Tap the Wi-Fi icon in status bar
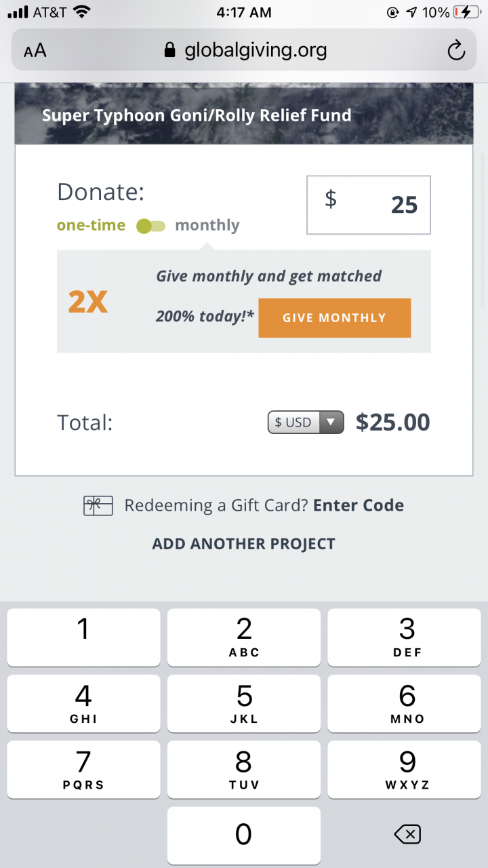488x868 pixels. point(82,12)
